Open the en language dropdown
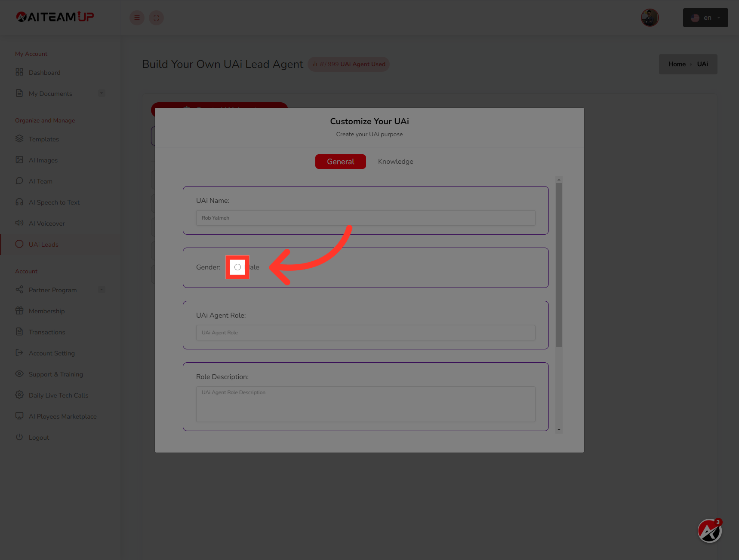739x560 pixels. pos(705,18)
